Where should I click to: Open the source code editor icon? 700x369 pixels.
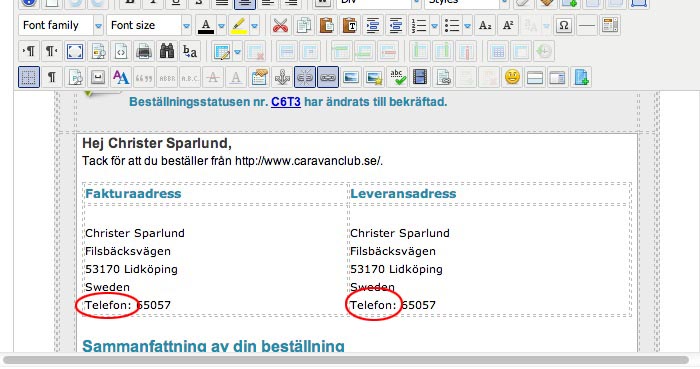click(121, 52)
